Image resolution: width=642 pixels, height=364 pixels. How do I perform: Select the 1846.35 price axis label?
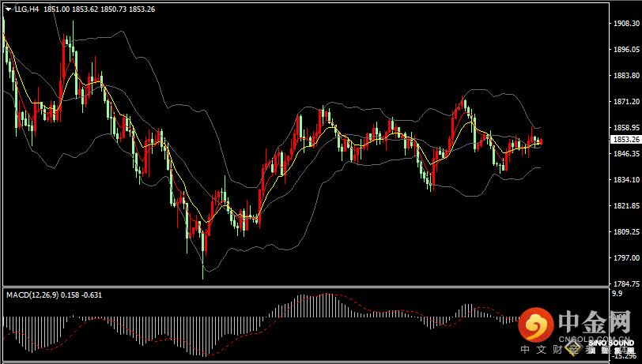point(626,153)
